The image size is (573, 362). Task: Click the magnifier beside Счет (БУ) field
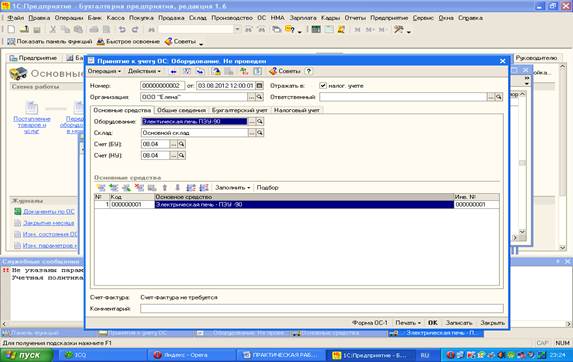tap(181, 144)
